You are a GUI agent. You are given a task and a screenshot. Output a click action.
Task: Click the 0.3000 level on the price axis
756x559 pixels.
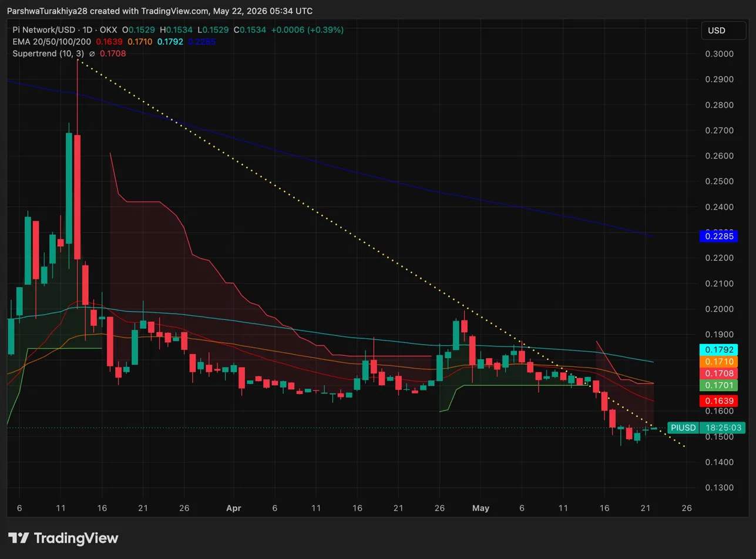(718, 54)
